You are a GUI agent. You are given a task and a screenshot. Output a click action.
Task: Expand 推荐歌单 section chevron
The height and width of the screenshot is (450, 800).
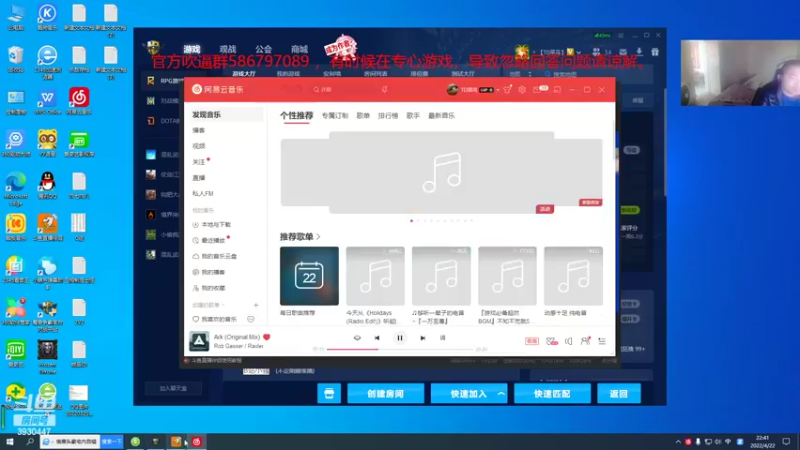click(x=318, y=237)
